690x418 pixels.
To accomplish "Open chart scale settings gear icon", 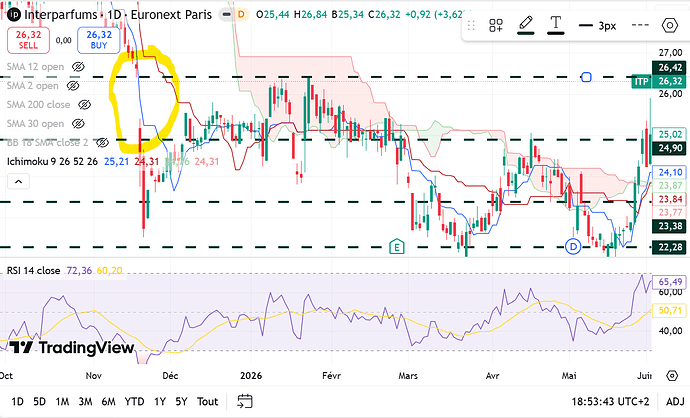I will click(x=672, y=376).
